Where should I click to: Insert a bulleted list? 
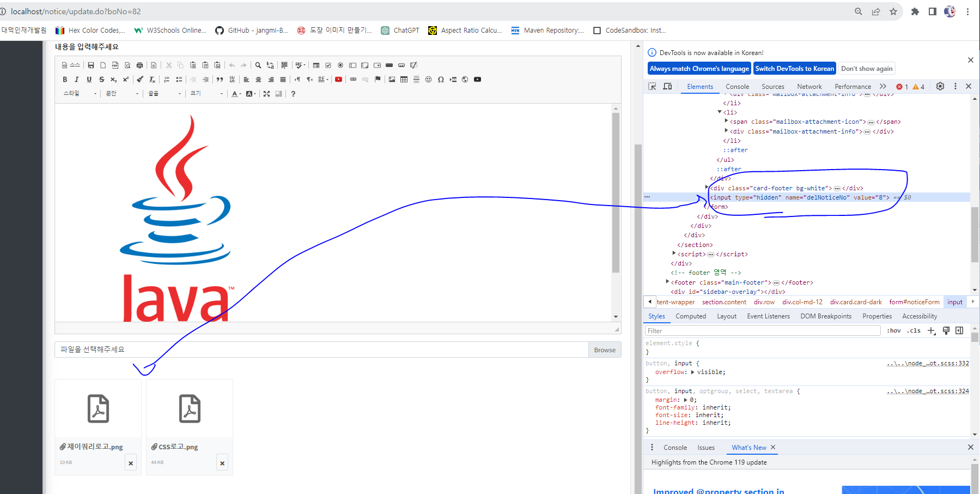point(179,80)
